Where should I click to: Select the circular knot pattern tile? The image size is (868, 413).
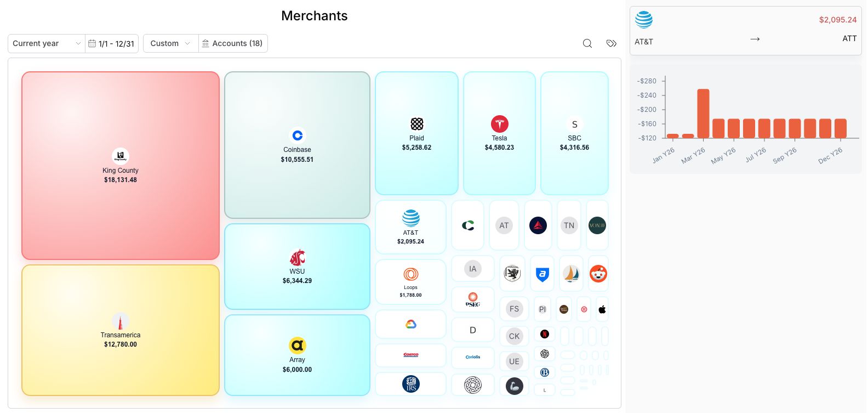coord(473,384)
